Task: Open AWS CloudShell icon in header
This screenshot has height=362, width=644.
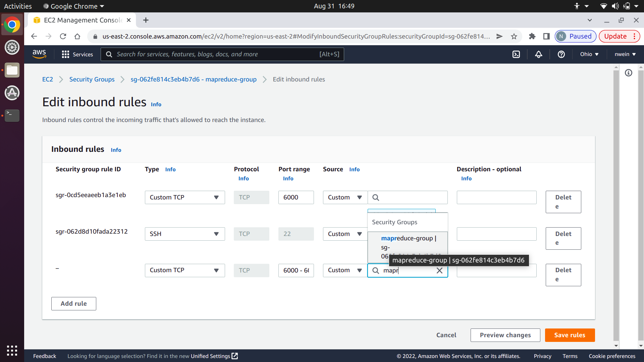Action: click(x=516, y=54)
